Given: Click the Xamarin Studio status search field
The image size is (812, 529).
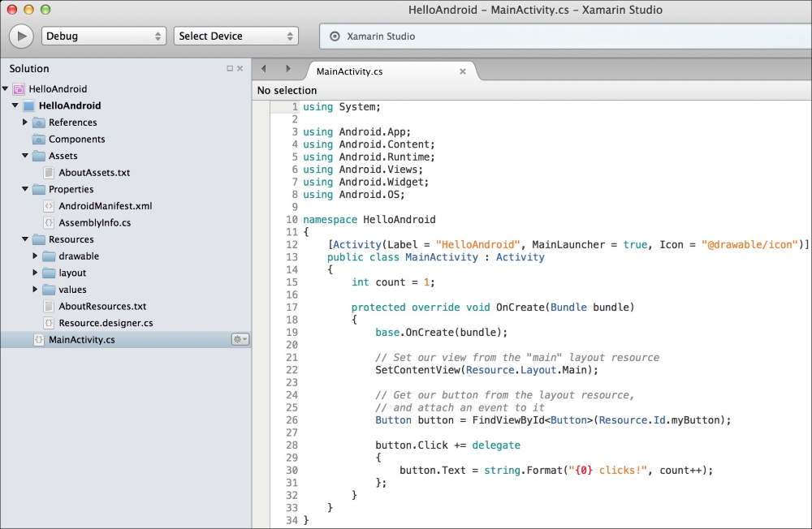Looking at the screenshot, I should [565, 37].
